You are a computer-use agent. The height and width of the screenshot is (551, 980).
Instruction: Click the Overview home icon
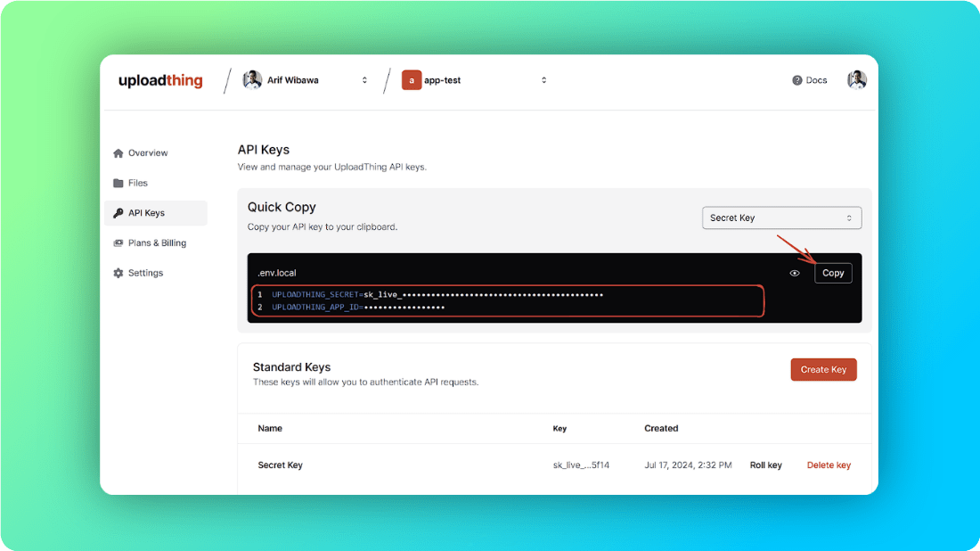tap(118, 153)
